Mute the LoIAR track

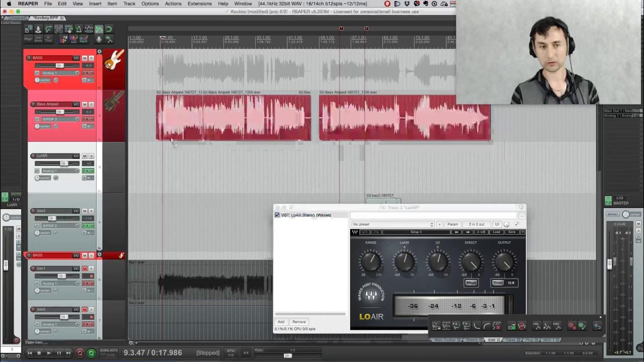pos(85,156)
